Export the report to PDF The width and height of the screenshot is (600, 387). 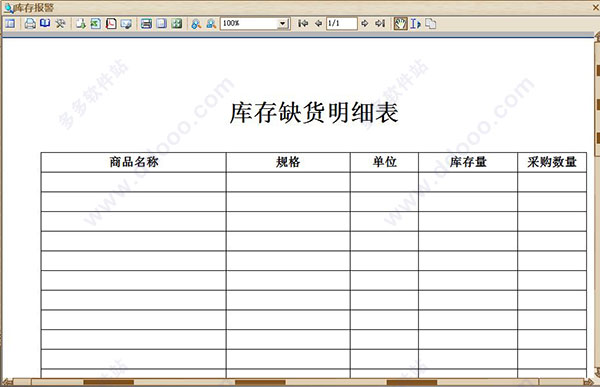tap(111, 24)
